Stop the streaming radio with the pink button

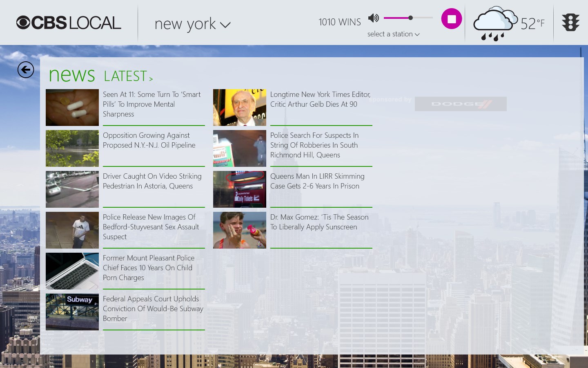[451, 18]
